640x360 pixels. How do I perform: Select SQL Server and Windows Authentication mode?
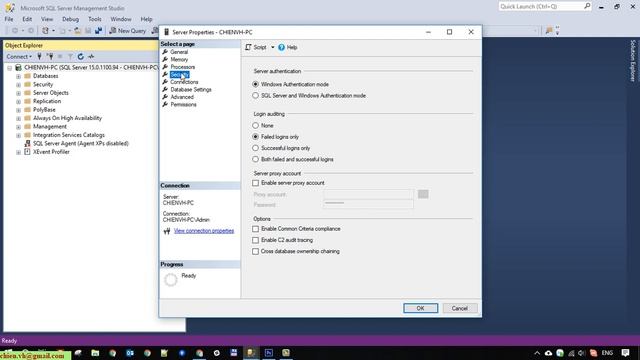(x=256, y=96)
